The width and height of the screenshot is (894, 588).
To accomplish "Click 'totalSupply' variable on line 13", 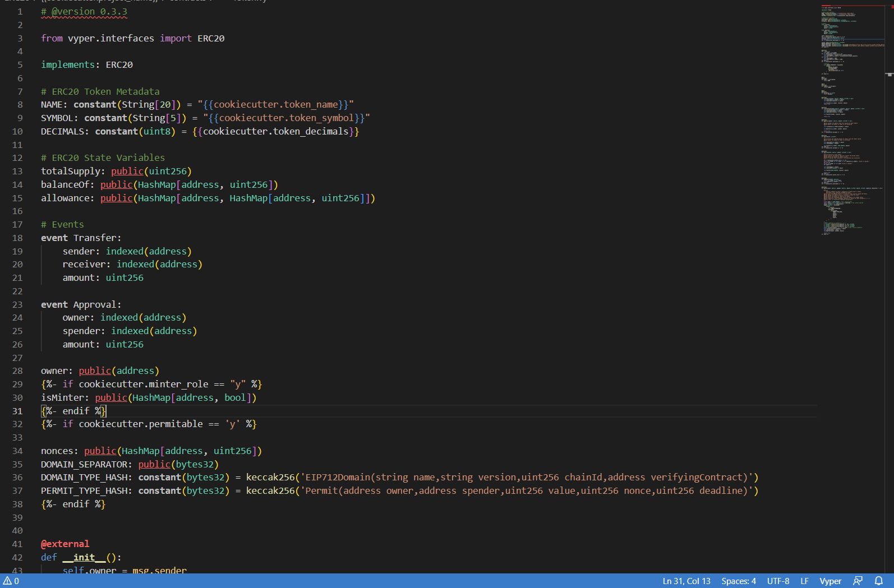I will pyautogui.click(x=71, y=171).
